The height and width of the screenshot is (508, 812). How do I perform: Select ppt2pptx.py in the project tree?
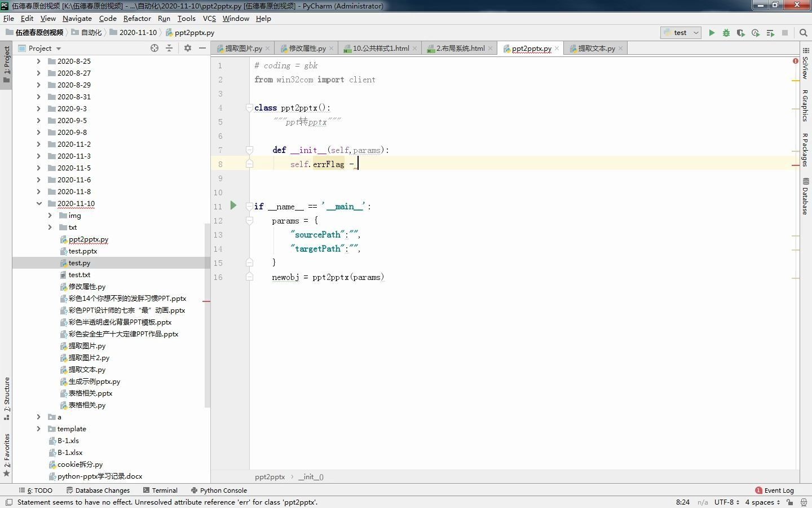point(89,239)
